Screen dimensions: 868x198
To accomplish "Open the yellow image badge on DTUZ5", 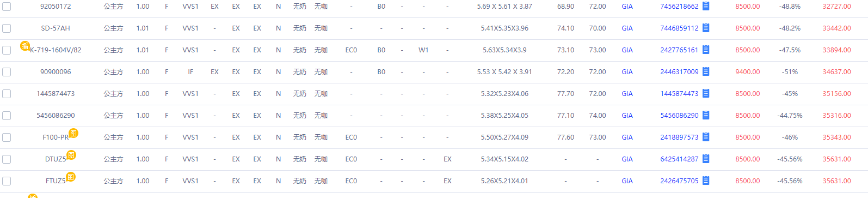I will tap(71, 155).
